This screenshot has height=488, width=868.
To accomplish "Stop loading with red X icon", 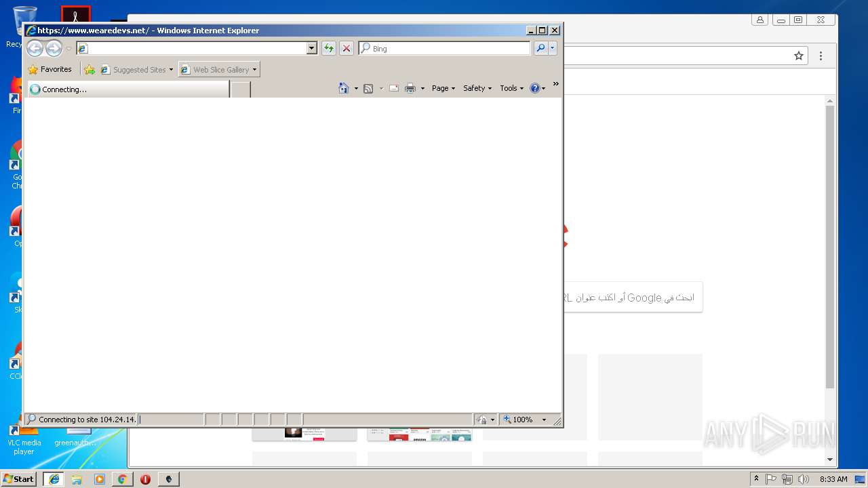I will click(x=346, y=48).
